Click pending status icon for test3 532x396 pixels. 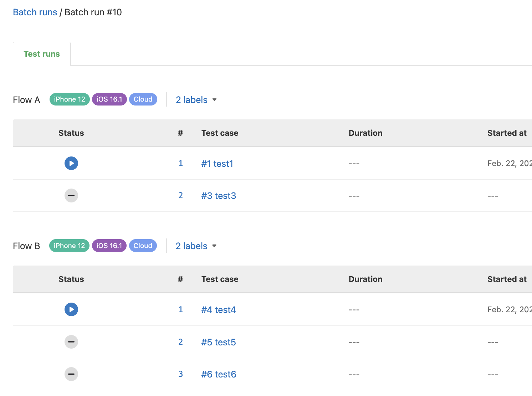click(71, 195)
